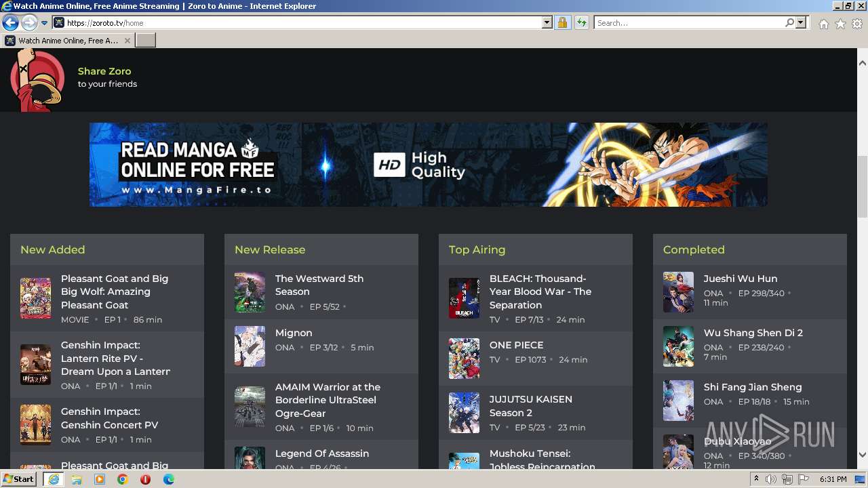The height and width of the screenshot is (488, 868).
Task: Focus the Search box in toolbar
Action: click(x=688, y=23)
